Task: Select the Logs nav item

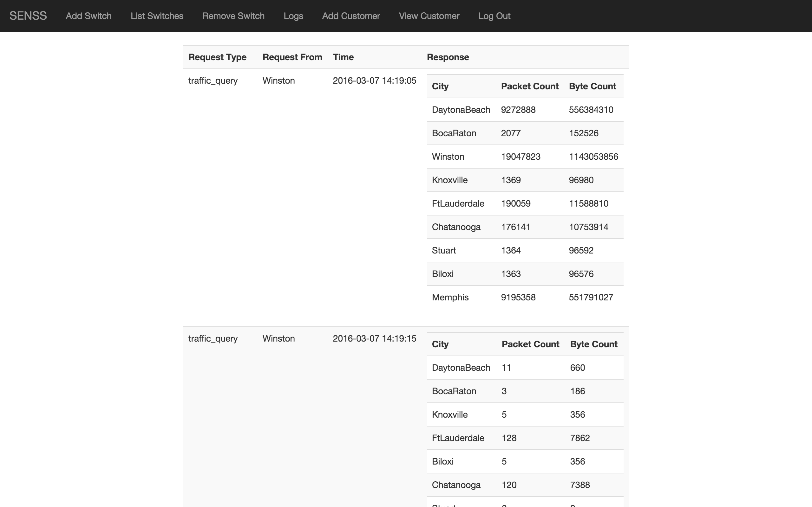Action: pyautogui.click(x=293, y=16)
